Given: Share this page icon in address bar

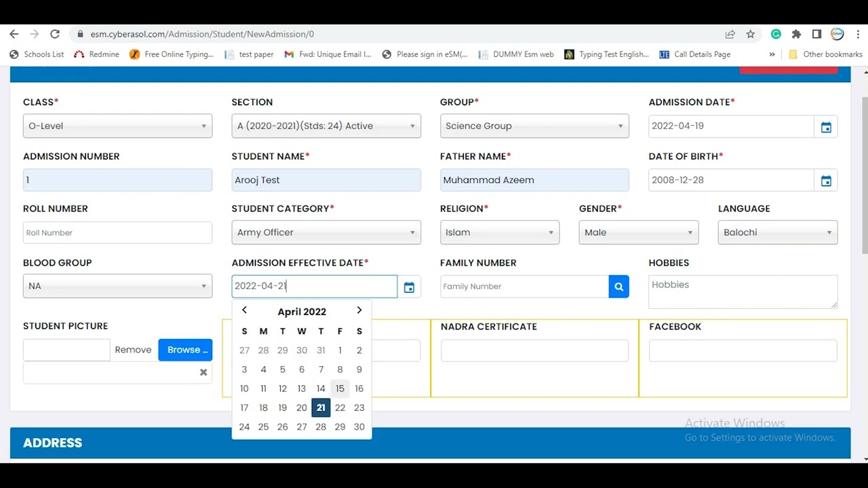Looking at the screenshot, I should point(730,34).
